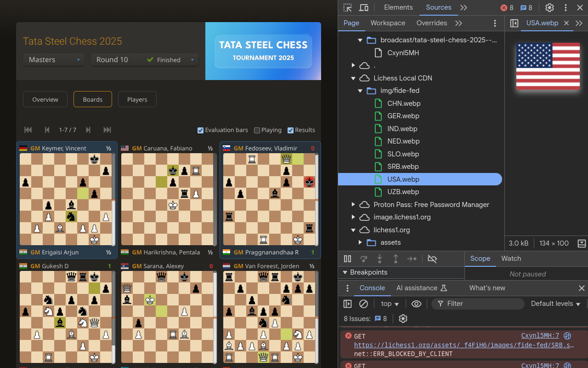Click the step out debugger icon
The height and width of the screenshot is (368, 588).
tap(396, 259)
